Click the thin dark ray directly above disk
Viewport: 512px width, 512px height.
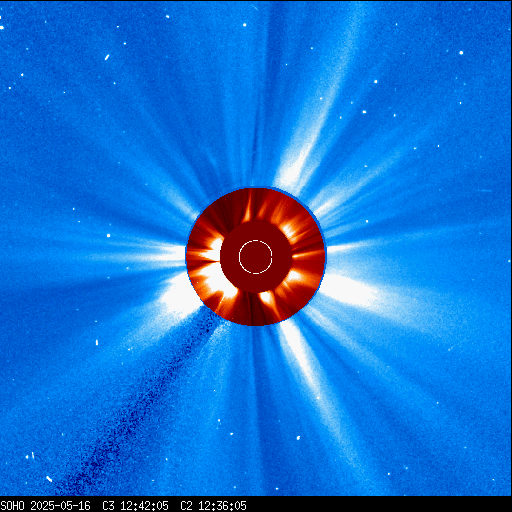click(255, 147)
